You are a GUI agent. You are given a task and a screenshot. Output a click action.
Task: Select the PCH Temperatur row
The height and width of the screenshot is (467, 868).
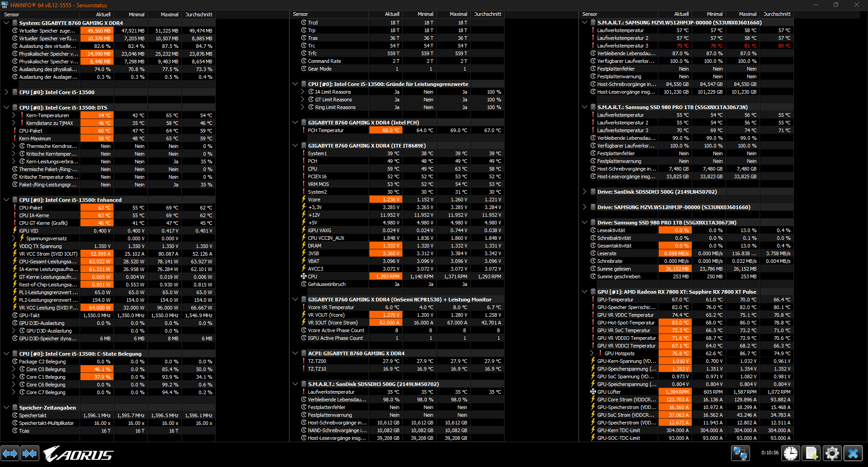[x=397, y=130]
